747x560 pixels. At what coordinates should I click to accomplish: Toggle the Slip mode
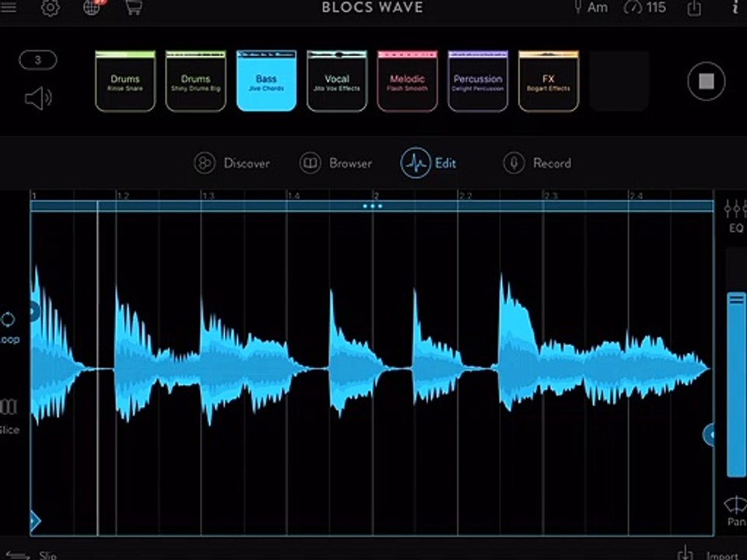[x=31, y=555]
